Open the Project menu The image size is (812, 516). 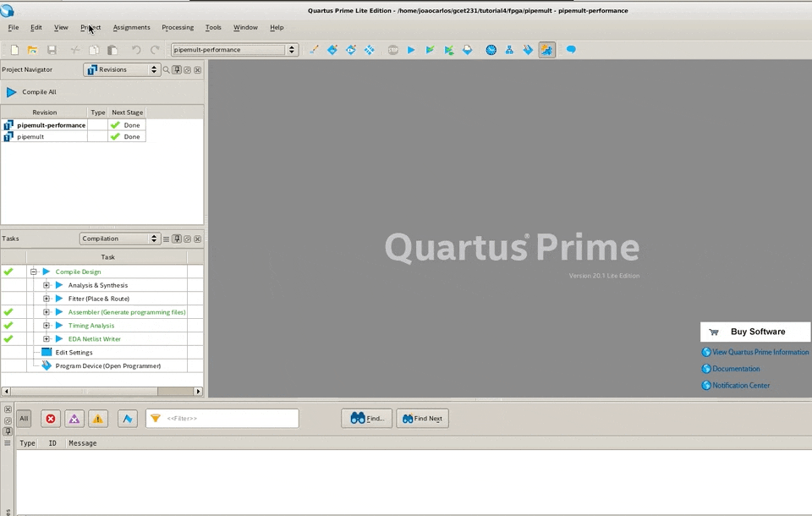[91, 27]
